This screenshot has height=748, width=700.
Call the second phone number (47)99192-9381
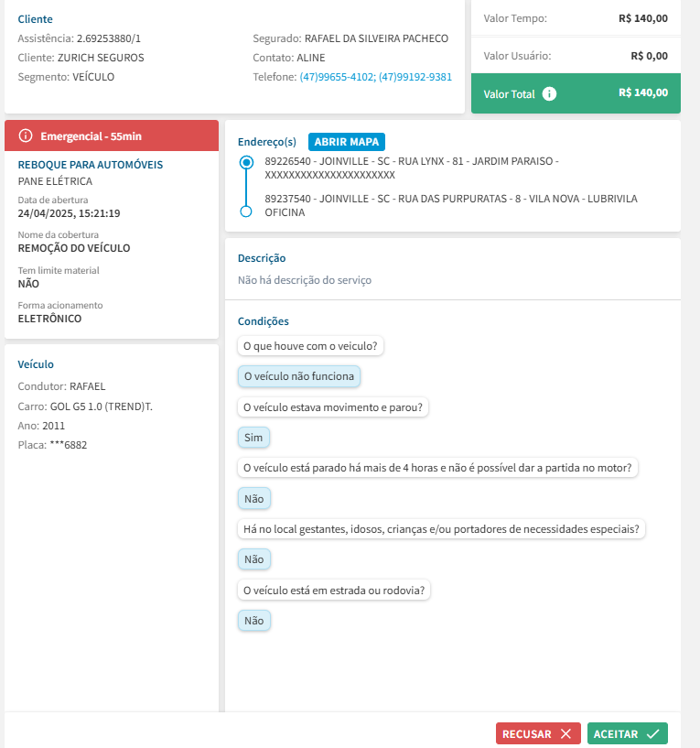(x=415, y=77)
